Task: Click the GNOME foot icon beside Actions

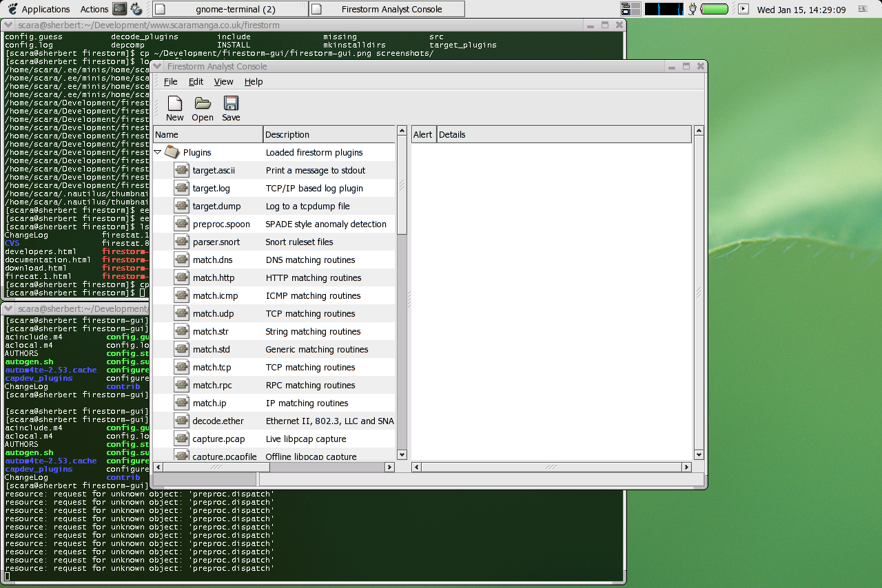Action: pyautogui.click(x=136, y=9)
